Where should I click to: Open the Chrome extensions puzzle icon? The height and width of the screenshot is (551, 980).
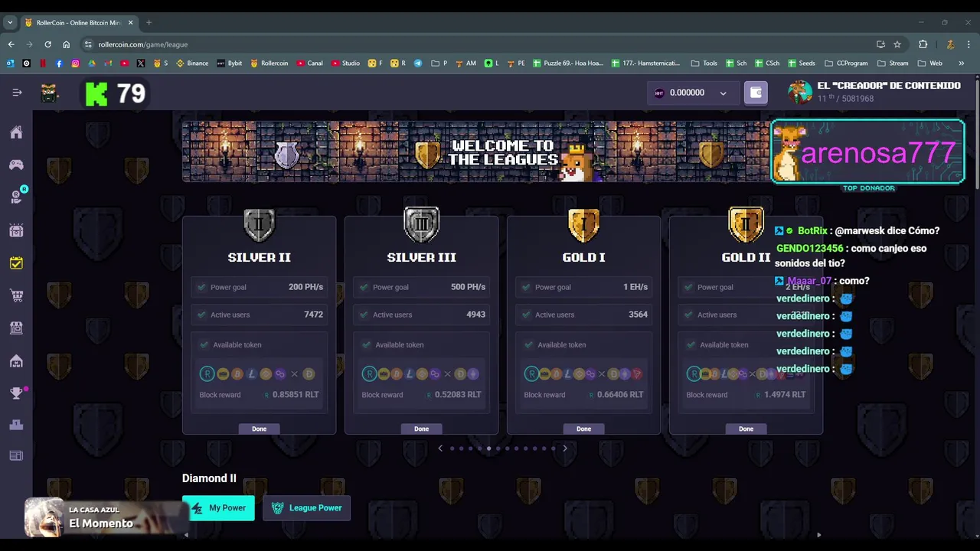(x=923, y=44)
